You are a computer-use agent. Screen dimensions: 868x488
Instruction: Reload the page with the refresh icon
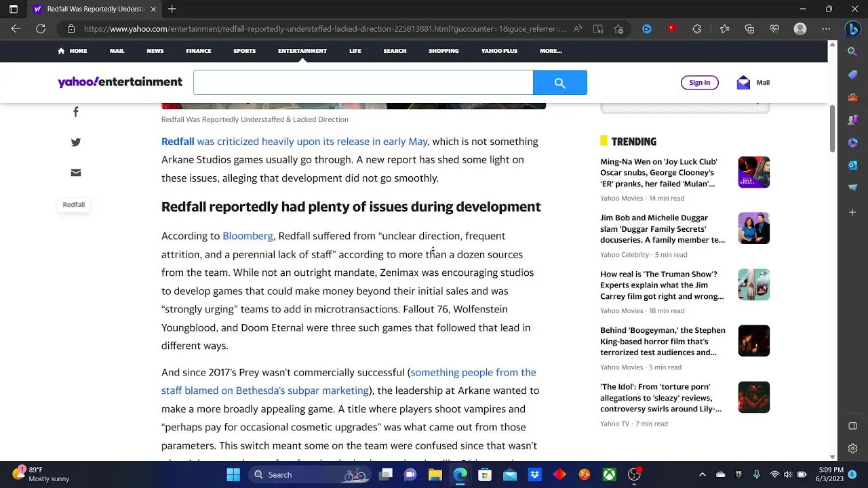pos(41,29)
